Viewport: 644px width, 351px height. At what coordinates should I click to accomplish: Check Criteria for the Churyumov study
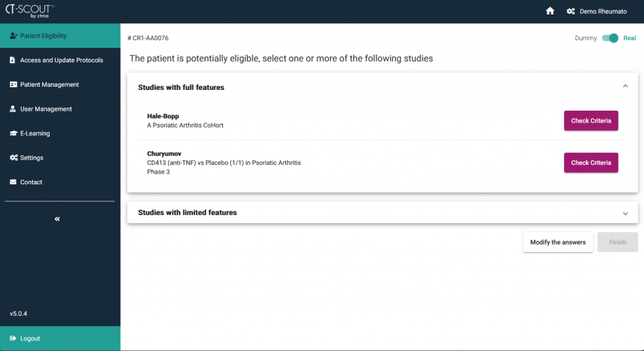click(591, 163)
